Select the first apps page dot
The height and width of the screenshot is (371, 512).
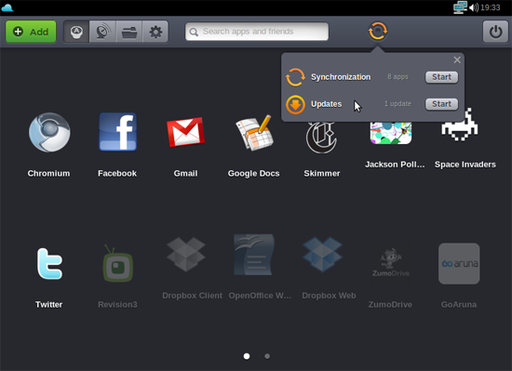click(x=247, y=356)
